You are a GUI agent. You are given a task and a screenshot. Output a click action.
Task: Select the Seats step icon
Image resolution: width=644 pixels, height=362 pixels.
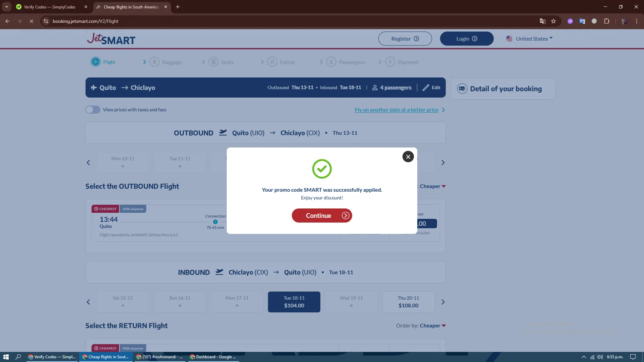click(213, 62)
